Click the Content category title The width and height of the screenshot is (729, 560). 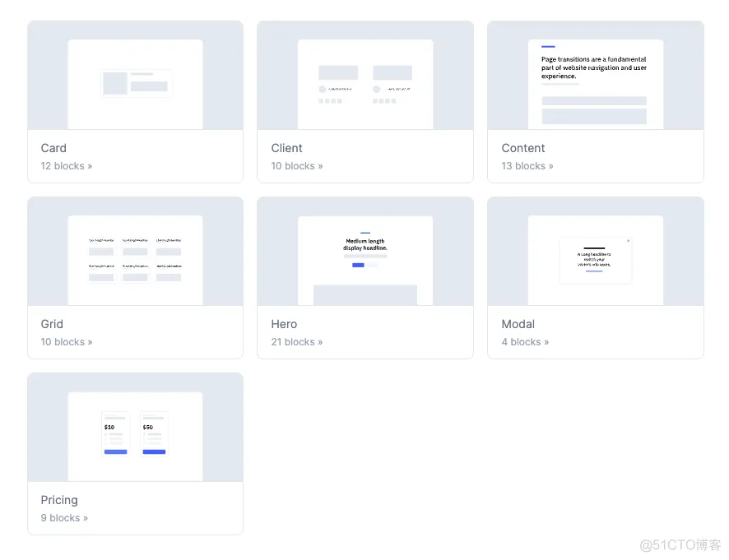point(523,148)
